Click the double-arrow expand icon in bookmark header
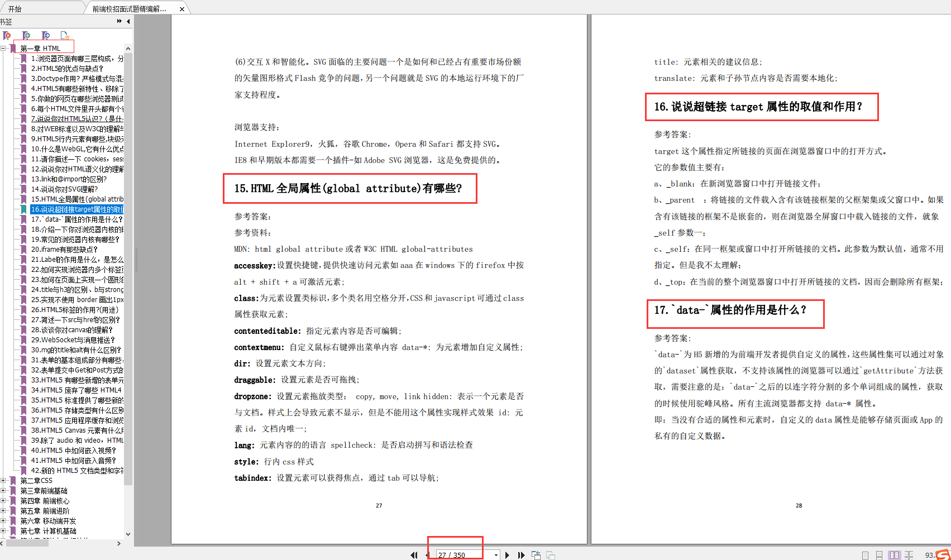 pos(120,21)
